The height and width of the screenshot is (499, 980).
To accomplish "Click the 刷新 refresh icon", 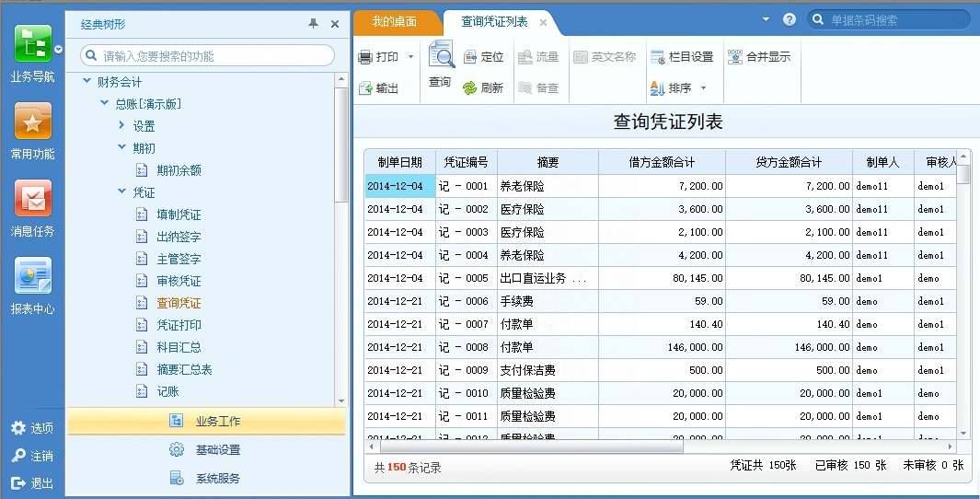I will [x=469, y=88].
